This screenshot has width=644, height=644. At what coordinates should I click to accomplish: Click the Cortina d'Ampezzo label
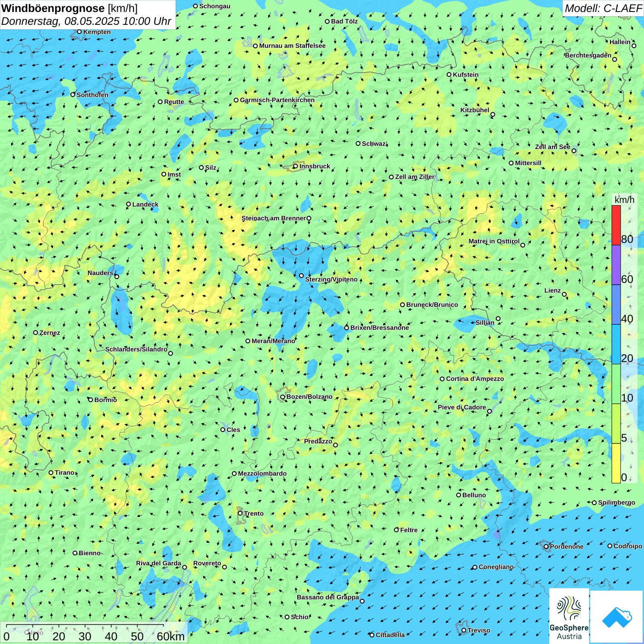(x=475, y=379)
